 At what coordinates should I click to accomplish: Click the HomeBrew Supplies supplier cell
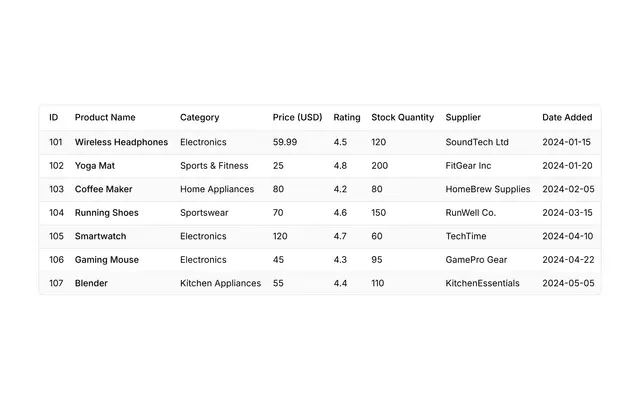(x=488, y=189)
